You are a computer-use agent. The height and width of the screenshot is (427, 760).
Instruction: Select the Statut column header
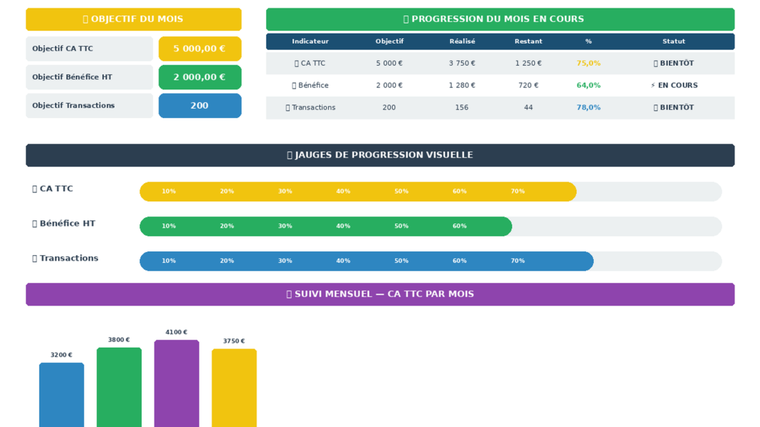coord(673,42)
